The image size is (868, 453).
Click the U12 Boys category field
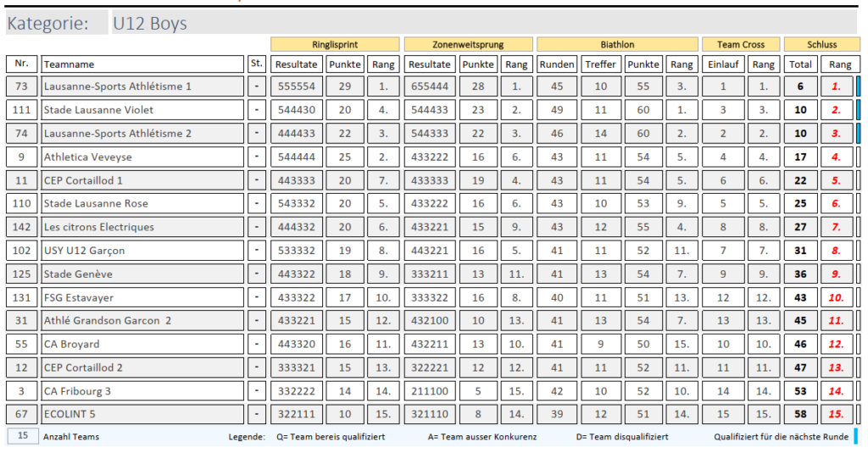[x=483, y=23]
